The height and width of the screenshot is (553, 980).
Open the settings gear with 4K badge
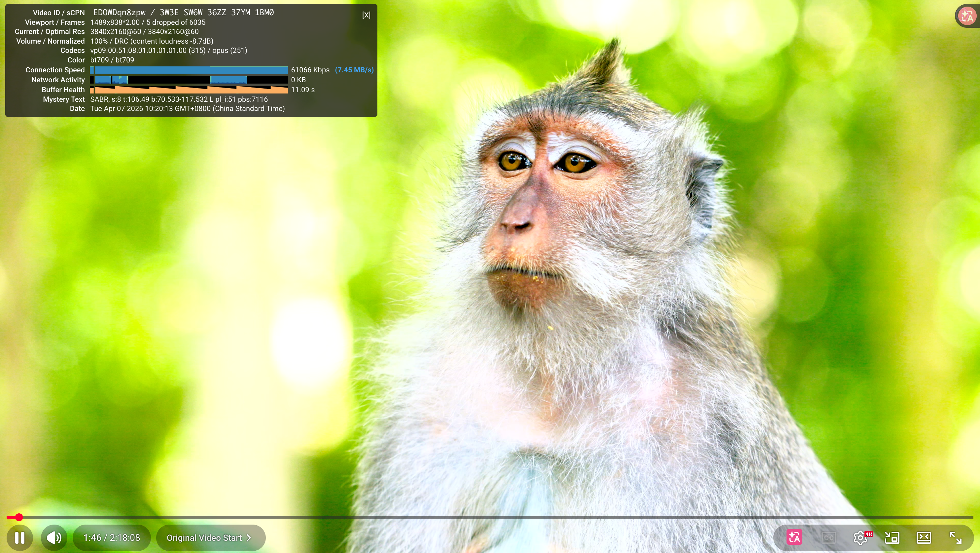pyautogui.click(x=860, y=538)
